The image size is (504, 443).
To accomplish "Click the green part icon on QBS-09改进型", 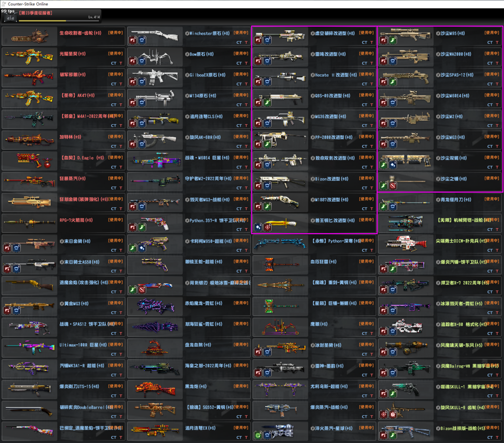I will 267,103.
